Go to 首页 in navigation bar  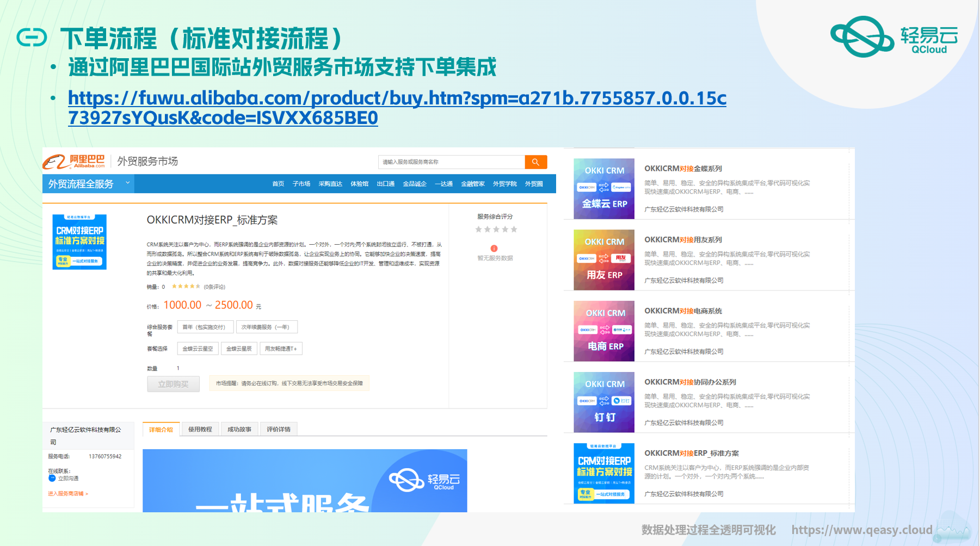point(278,184)
